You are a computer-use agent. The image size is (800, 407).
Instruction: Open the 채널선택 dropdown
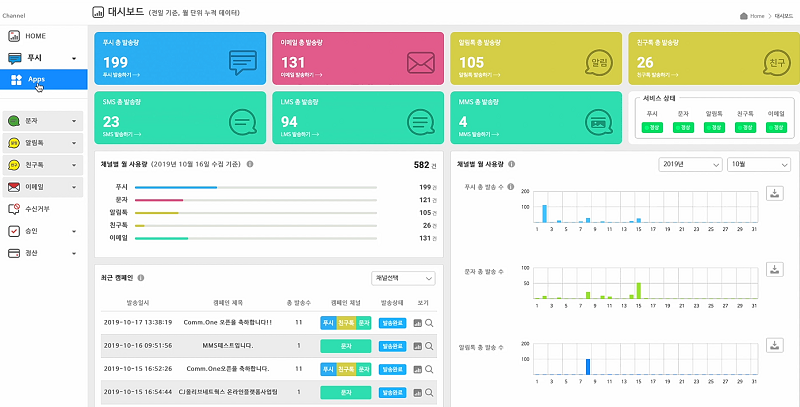[x=403, y=278]
